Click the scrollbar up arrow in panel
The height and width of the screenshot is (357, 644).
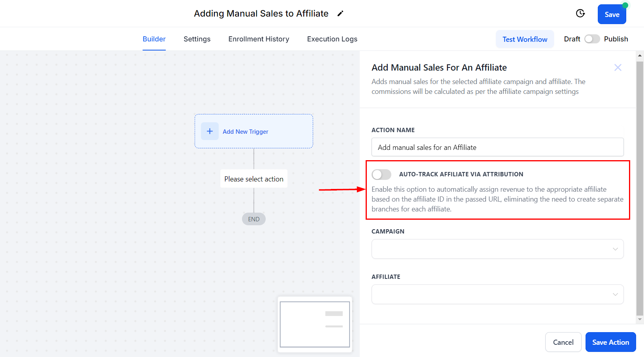640,56
